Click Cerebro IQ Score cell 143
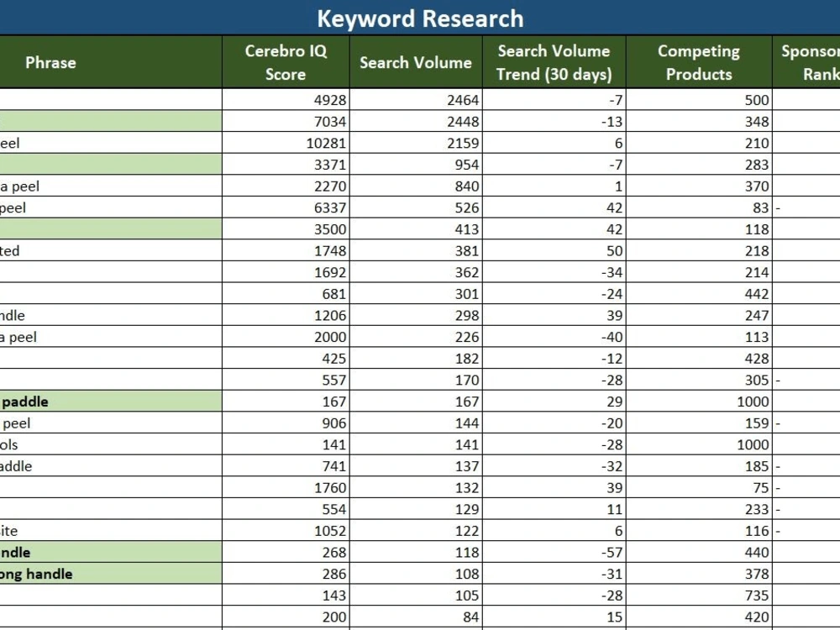840x630 pixels. (x=286, y=596)
